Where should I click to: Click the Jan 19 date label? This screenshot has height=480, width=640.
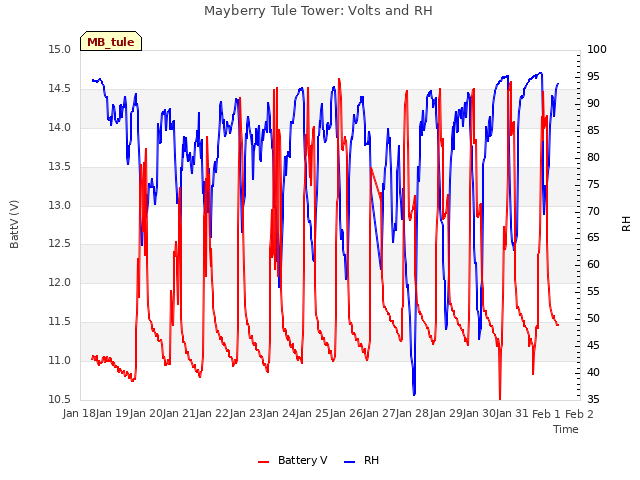pyautogui.click(x=112, y=413)
